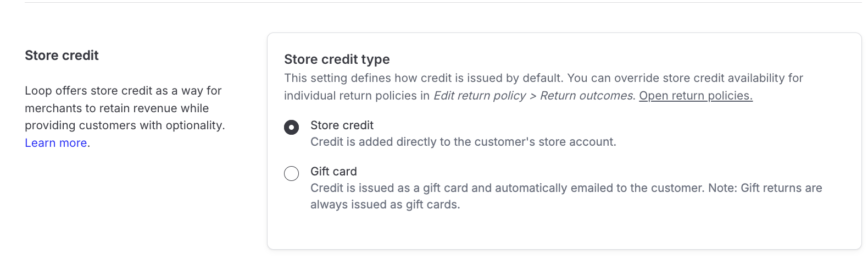
Task: Click the italic "Edit return policy" text
Action: pos(479,96)
